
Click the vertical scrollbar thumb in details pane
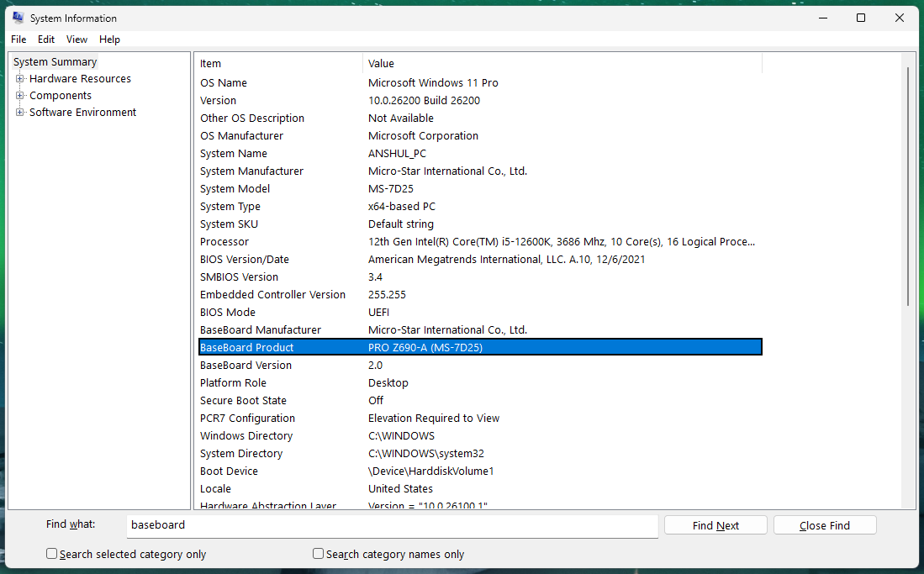tap(909, 187)
